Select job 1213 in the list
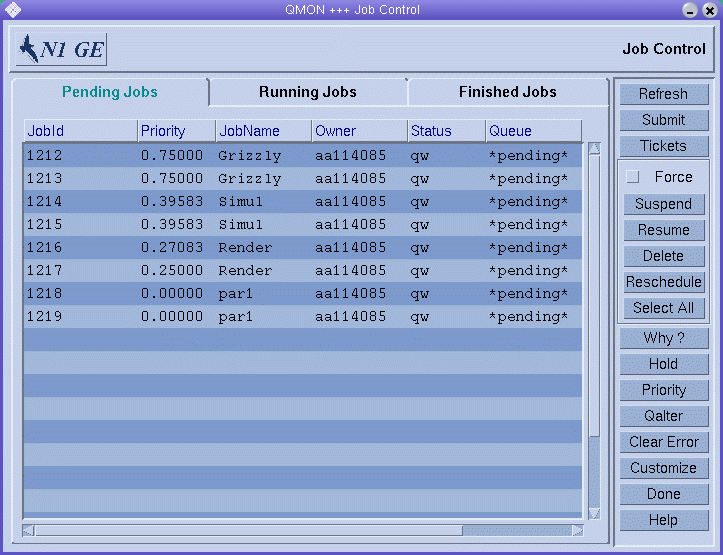Viewport: 723px width, 555px height. (302, 178)
